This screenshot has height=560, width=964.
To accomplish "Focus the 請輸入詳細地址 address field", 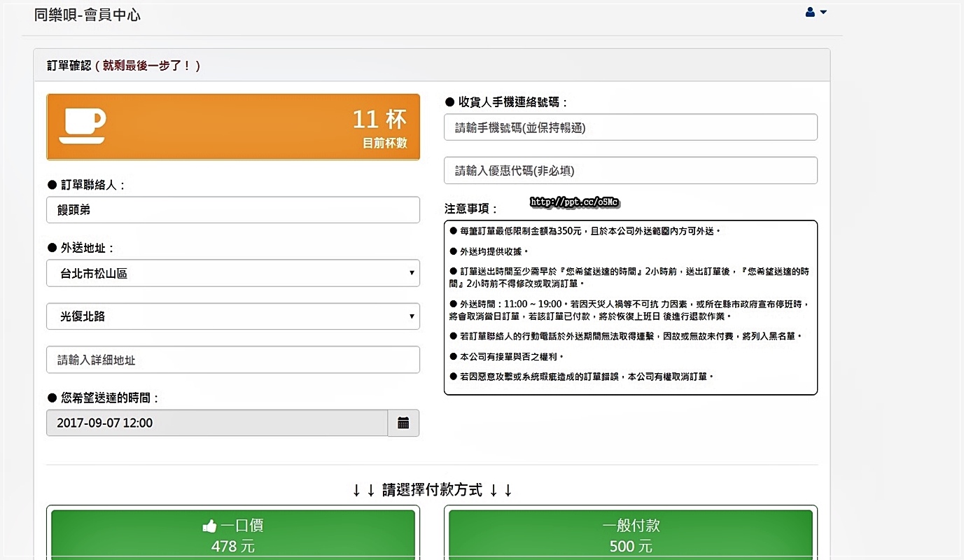I will click(x=232, y=360).
